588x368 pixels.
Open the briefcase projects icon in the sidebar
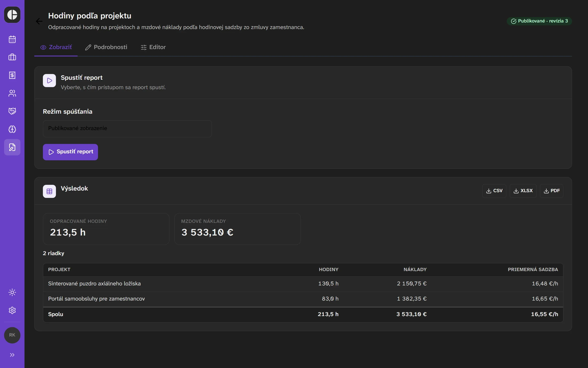(x=12, y=57)
